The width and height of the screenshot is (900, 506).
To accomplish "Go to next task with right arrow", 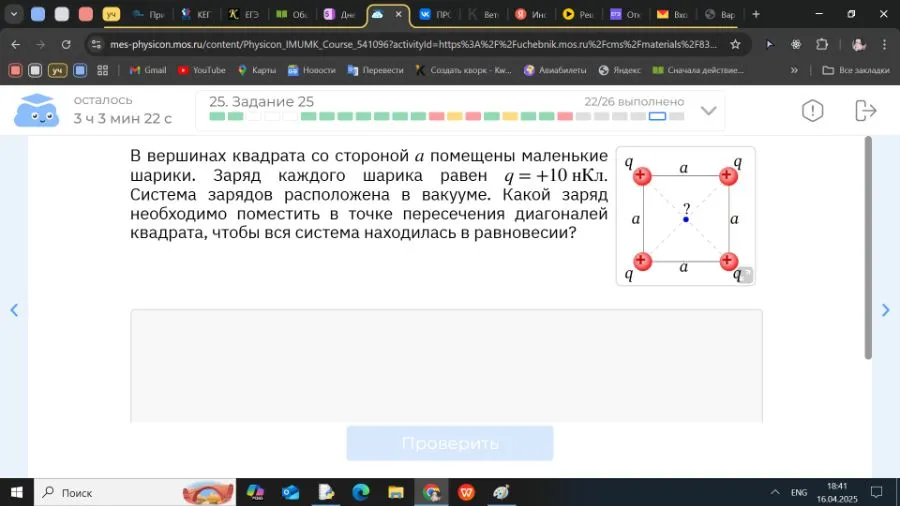I will tap(885, 310).
